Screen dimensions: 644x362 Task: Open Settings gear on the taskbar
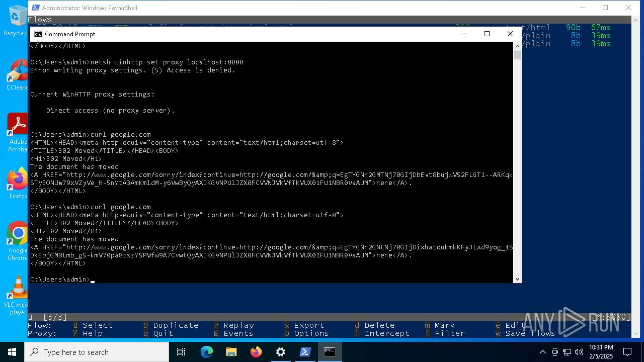[281, 352]
